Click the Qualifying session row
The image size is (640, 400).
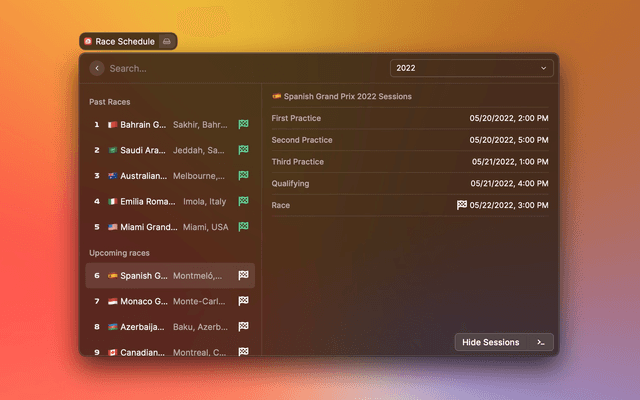point(410,184)
